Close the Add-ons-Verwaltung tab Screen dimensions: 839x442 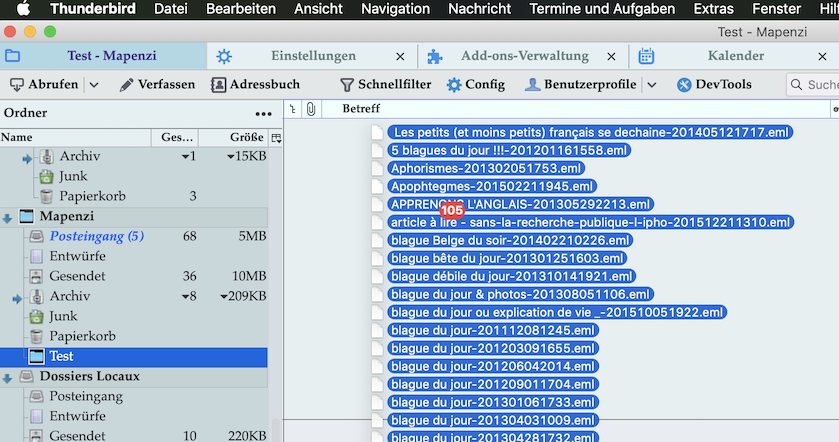click(611, 56)
